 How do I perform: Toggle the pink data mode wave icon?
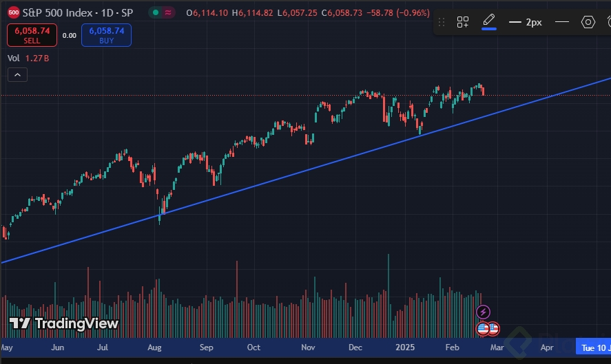tap(168, 12)
